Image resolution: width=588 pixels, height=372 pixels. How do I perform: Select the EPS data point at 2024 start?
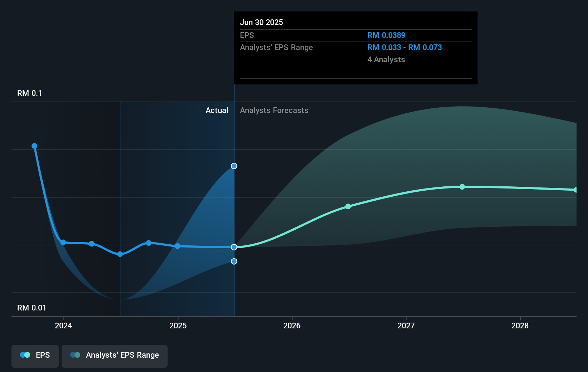63,243
